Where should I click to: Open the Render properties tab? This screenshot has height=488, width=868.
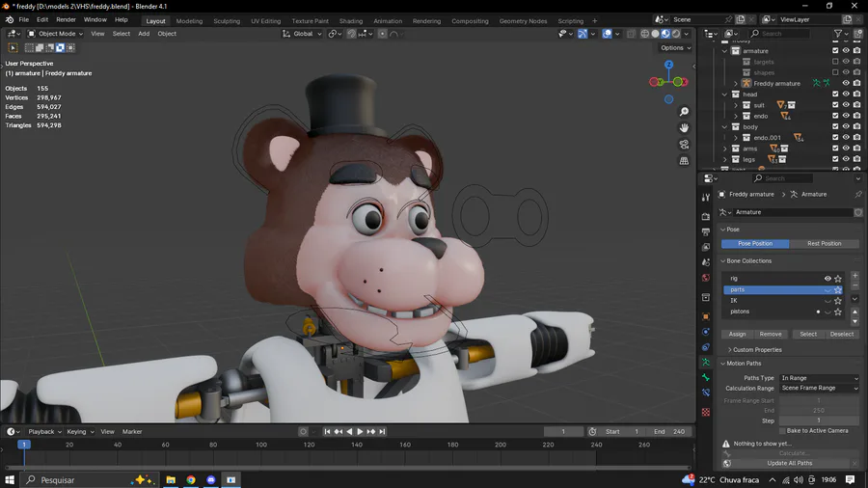[706, 216]
